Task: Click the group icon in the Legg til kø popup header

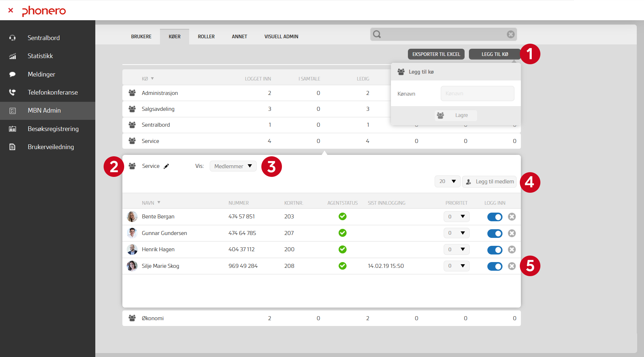Action: coord(401,72)
